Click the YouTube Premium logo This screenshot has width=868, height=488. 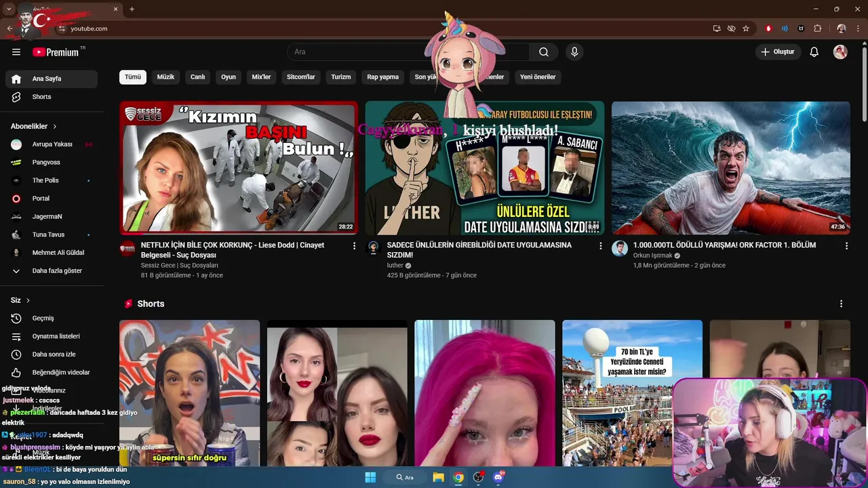pyautogui.click(x=56, y=52)
